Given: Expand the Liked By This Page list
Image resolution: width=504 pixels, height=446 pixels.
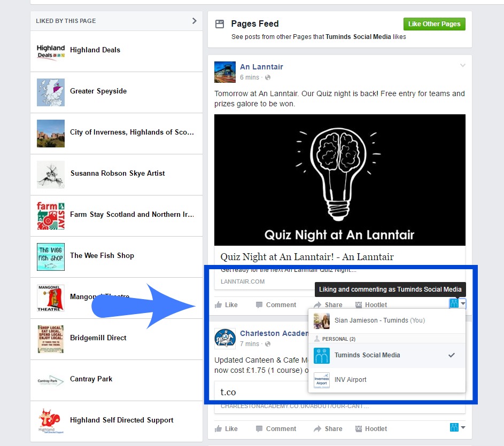Looking at the screenshot, I should point(194,21).
